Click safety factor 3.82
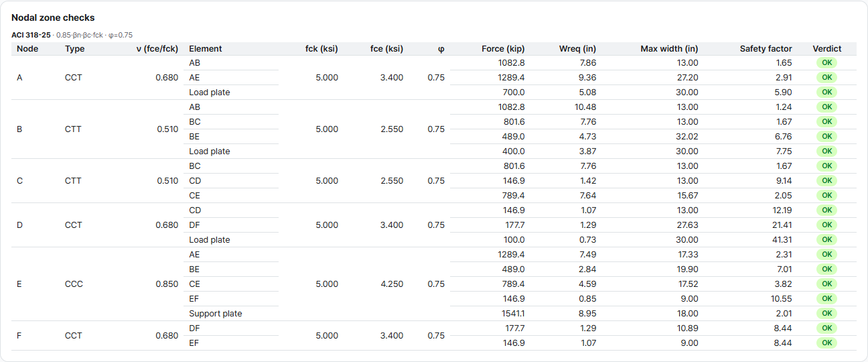 point(783,284)
